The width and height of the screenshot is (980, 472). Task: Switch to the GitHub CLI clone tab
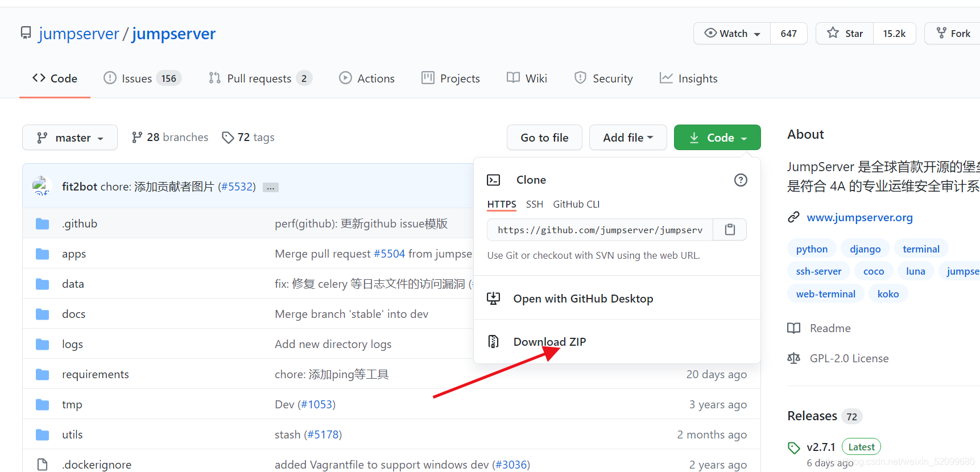[x=576, y=204]
